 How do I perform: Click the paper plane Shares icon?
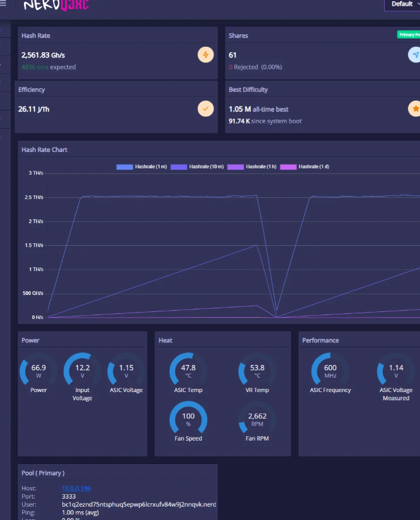(414, 55)
